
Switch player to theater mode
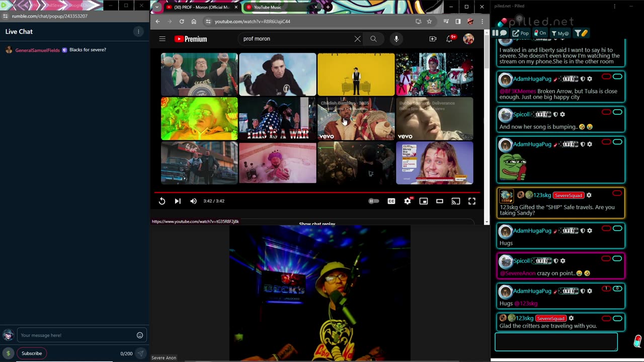440,201
